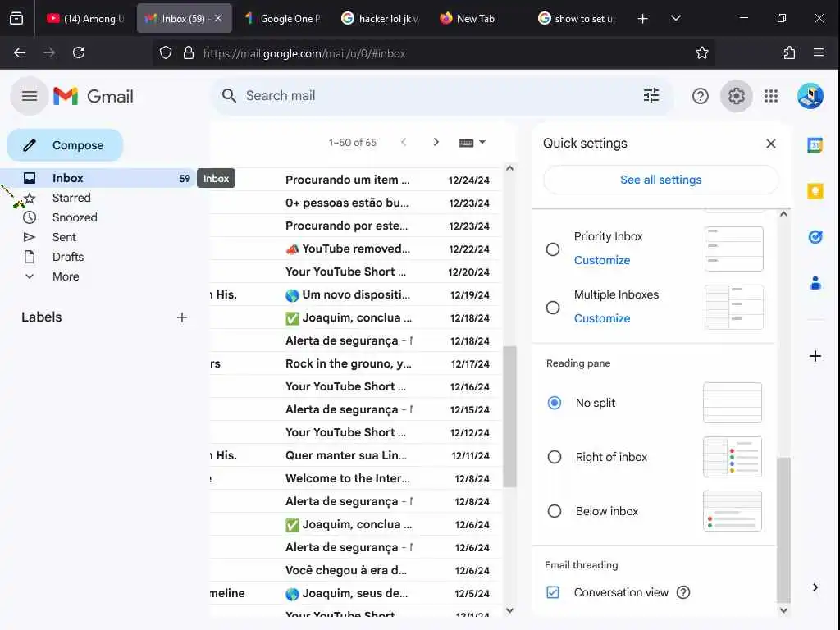Learn more about Conversation view help icon
The height and width of the screenshot is (630, 840).
(683, 592)
